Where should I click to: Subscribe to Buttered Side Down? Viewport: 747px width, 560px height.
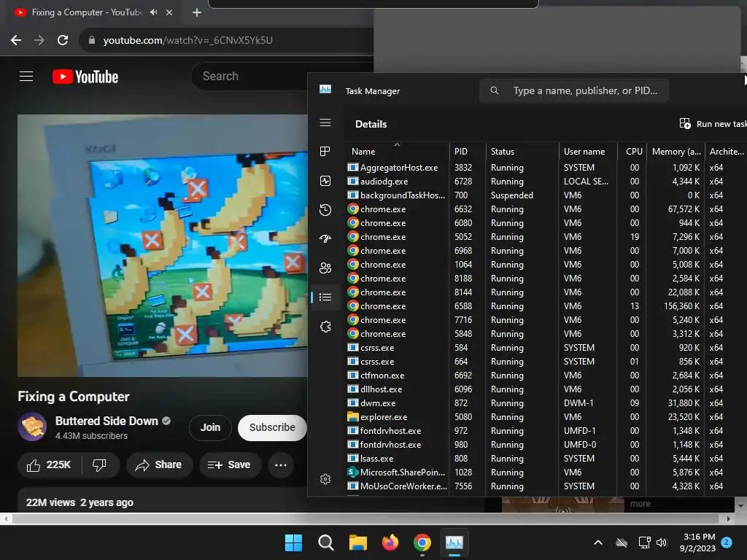pyautogui.click(x=272, y=427)
